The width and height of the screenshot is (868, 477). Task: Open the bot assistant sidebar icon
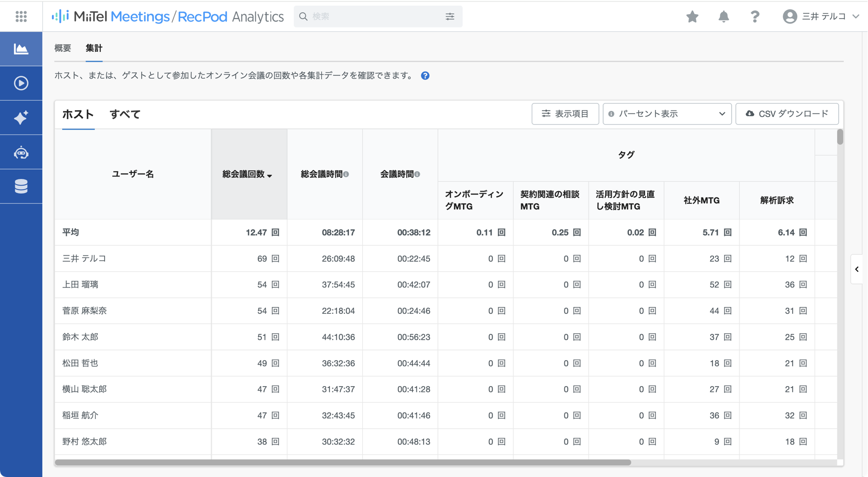point(21,152)
